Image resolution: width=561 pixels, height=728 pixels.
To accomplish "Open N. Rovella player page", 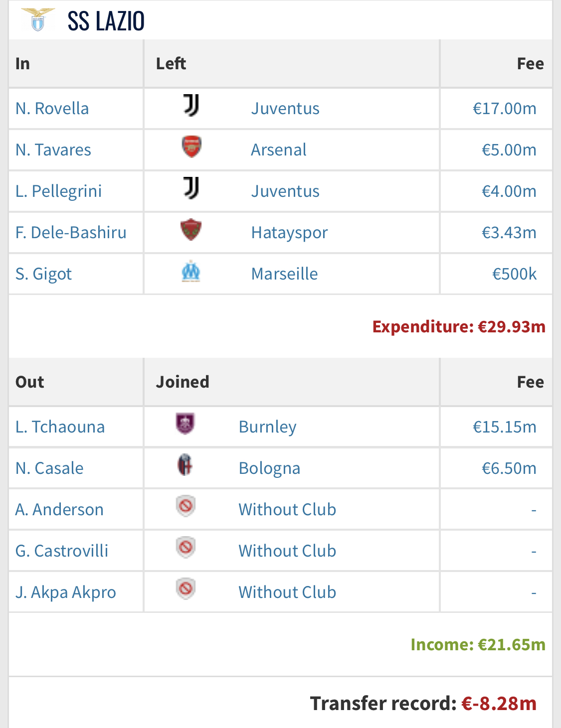I will pyautogui.click(x=52, y=109).
